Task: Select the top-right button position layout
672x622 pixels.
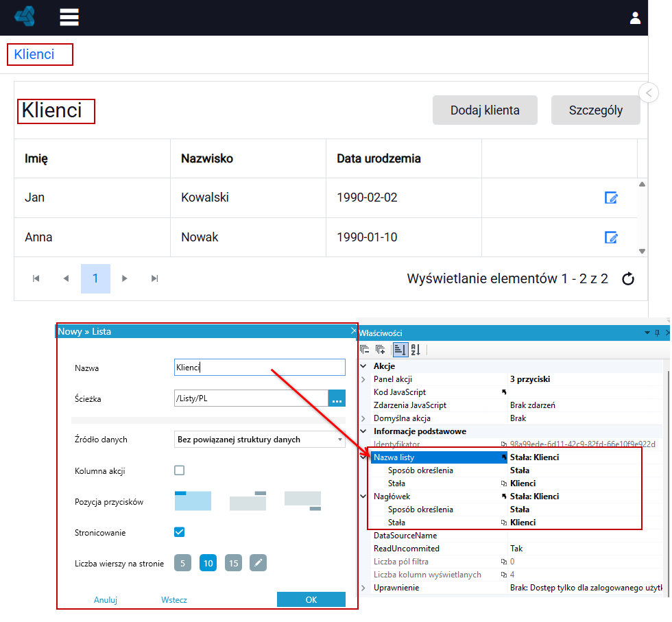Action: (248, 501)
